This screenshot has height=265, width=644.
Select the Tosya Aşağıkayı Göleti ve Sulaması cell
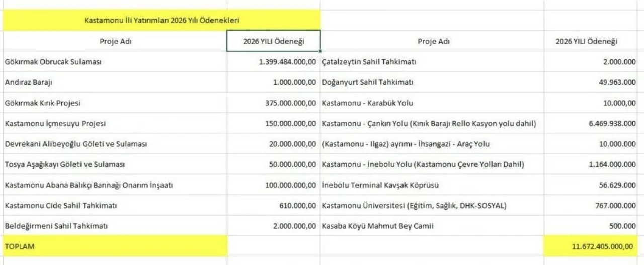coord(65,165)
